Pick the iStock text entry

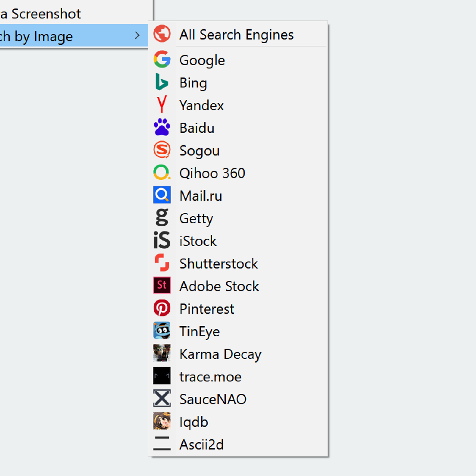point(198,241)
